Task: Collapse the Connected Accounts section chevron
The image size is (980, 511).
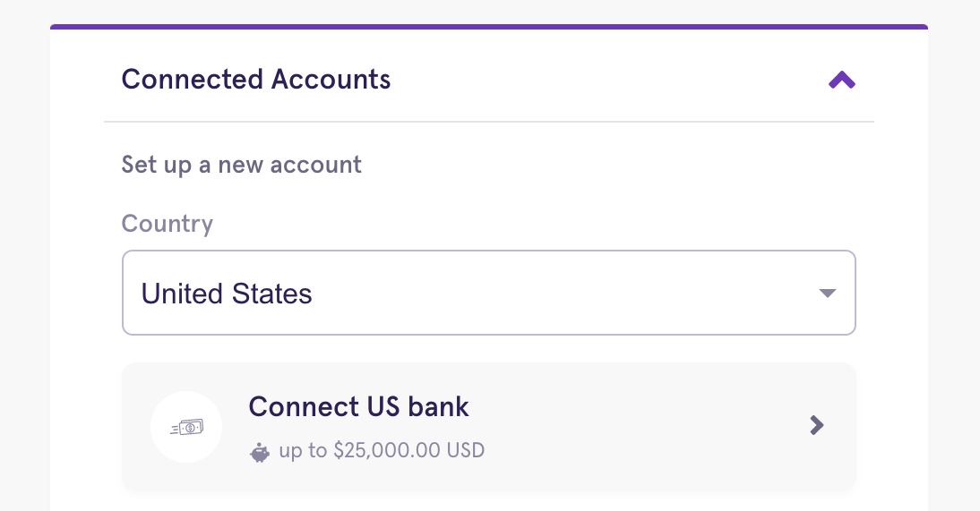Action: click(841, 80)
